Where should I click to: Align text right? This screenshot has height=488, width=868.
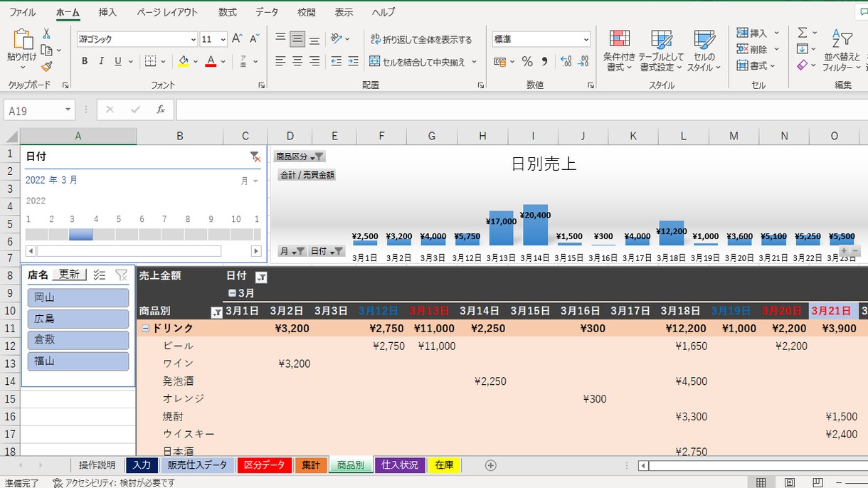point(314,61)
